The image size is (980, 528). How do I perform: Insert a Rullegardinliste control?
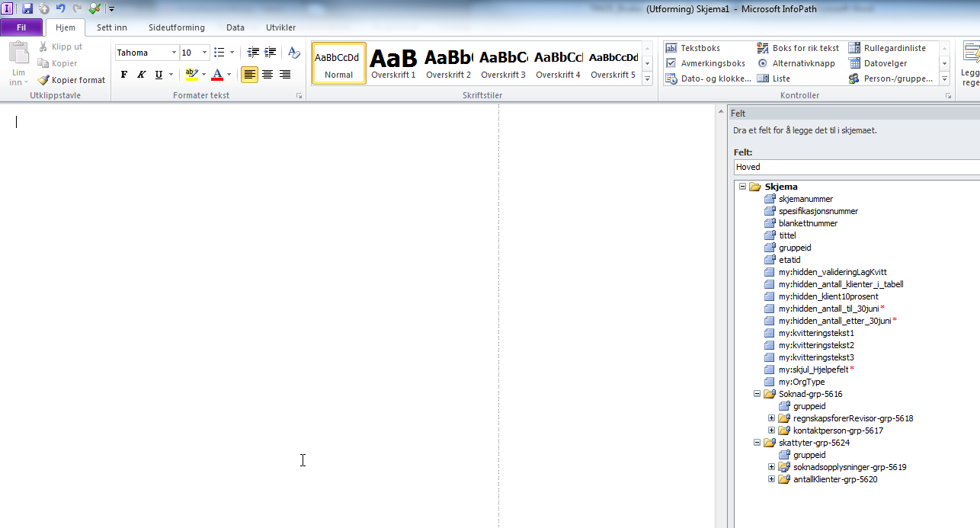[887, 48]
